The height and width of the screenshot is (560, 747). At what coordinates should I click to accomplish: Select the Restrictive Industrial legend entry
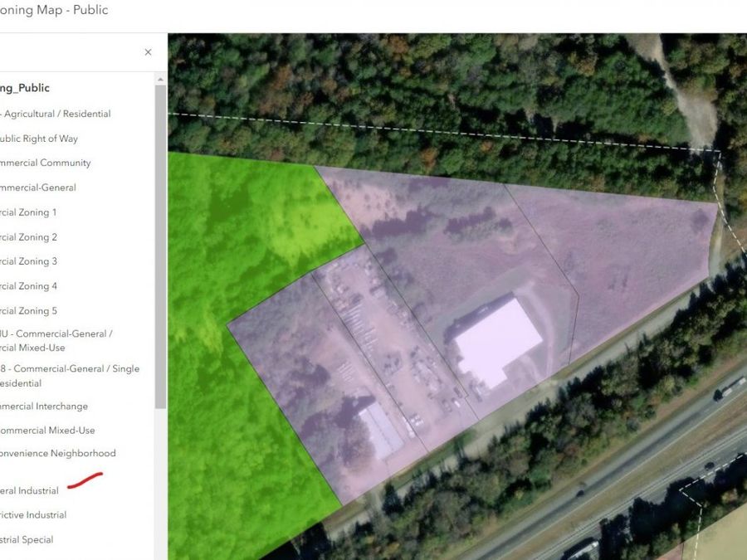pos(33,515)
